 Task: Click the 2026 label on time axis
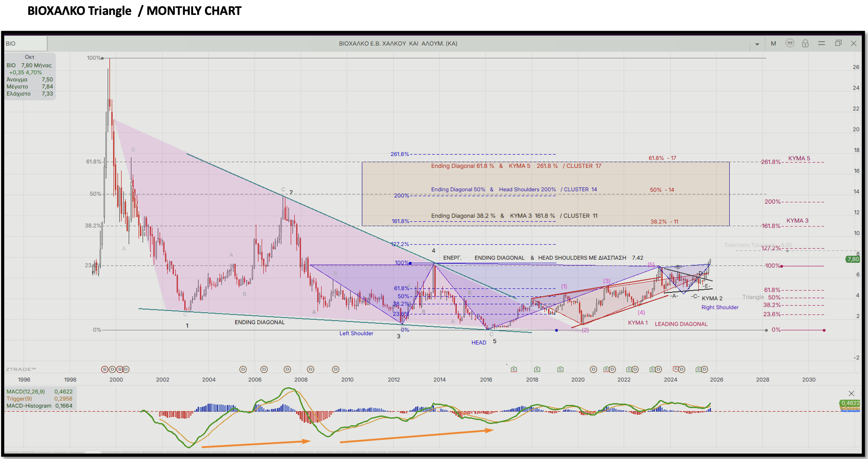716,379
